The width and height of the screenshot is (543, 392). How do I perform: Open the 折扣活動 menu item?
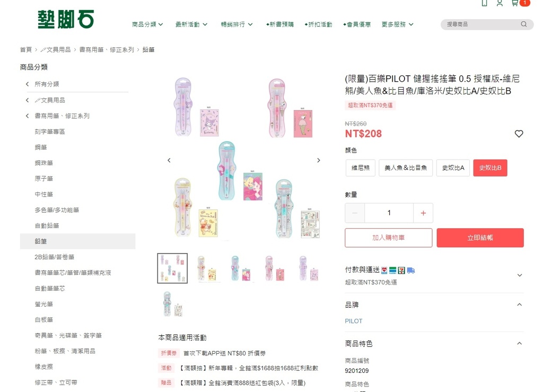pos(318,24)
